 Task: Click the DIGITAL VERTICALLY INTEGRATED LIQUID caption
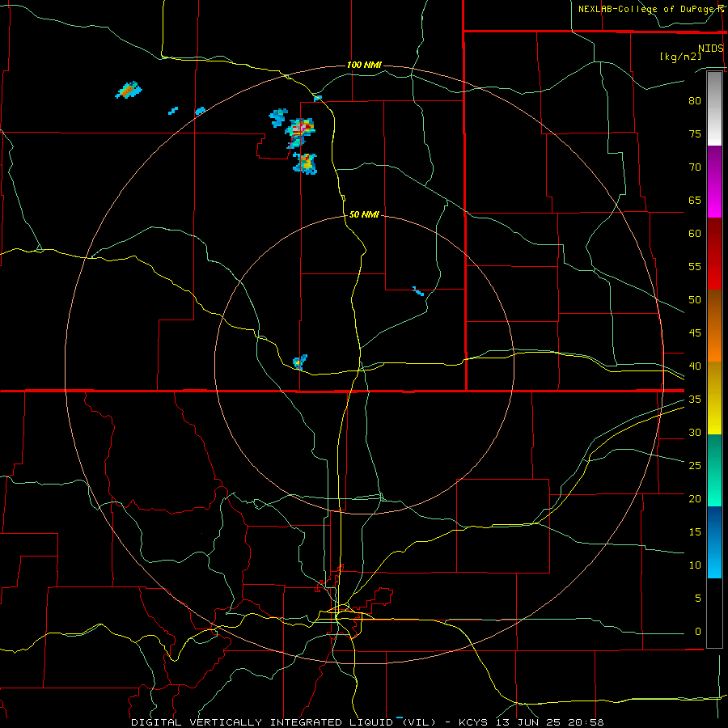[261, 722]
